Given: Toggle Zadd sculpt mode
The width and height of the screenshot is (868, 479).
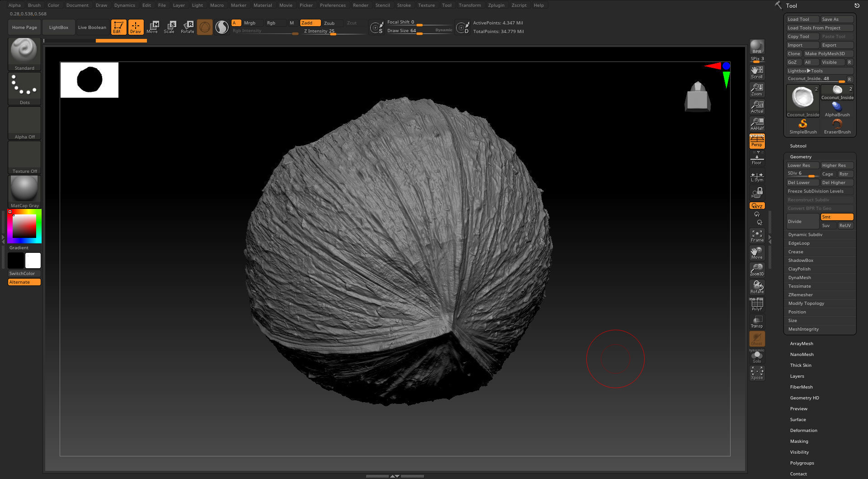Looking at the screenshot, I should [x=310, y=23].
